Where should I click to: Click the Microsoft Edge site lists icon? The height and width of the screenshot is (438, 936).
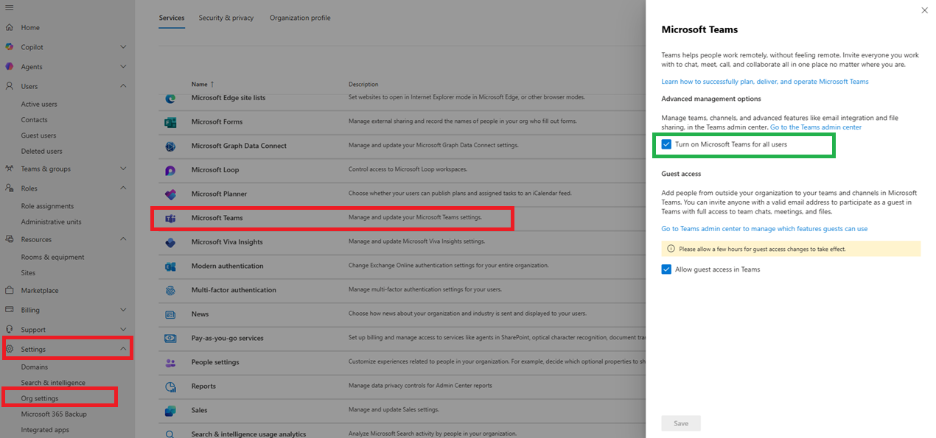[x=170, y=98]
